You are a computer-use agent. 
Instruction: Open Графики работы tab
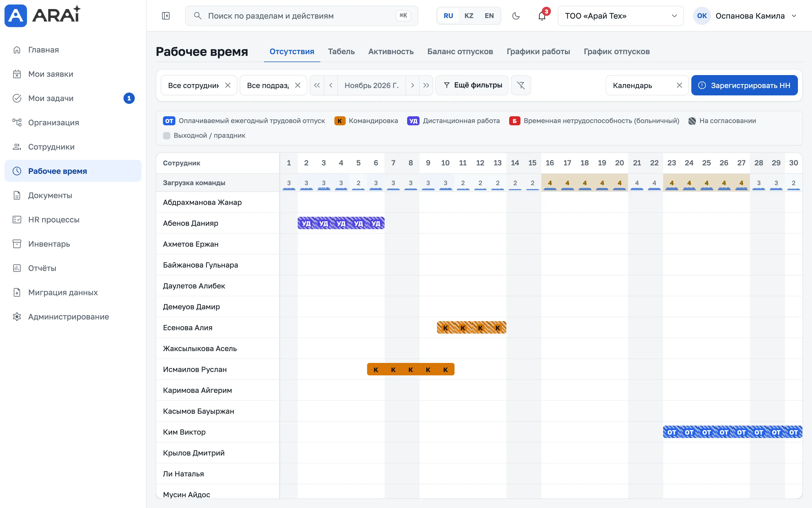click(x=538, y=51)
